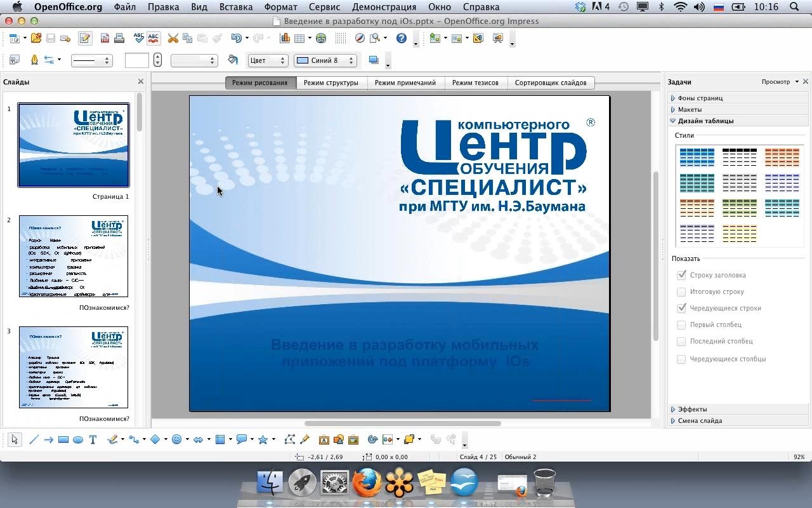Open Finder from the Dock

[270, 483]
